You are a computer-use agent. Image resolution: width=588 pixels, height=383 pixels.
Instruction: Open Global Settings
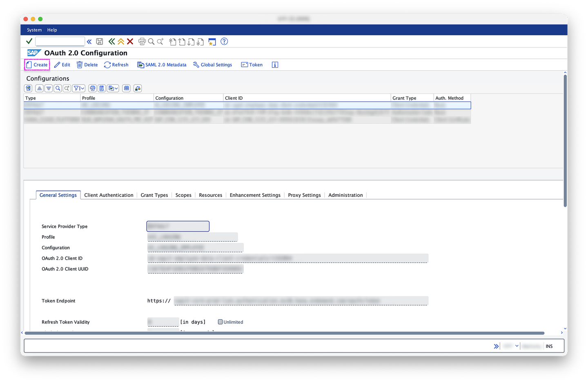(x=213, y=65)
